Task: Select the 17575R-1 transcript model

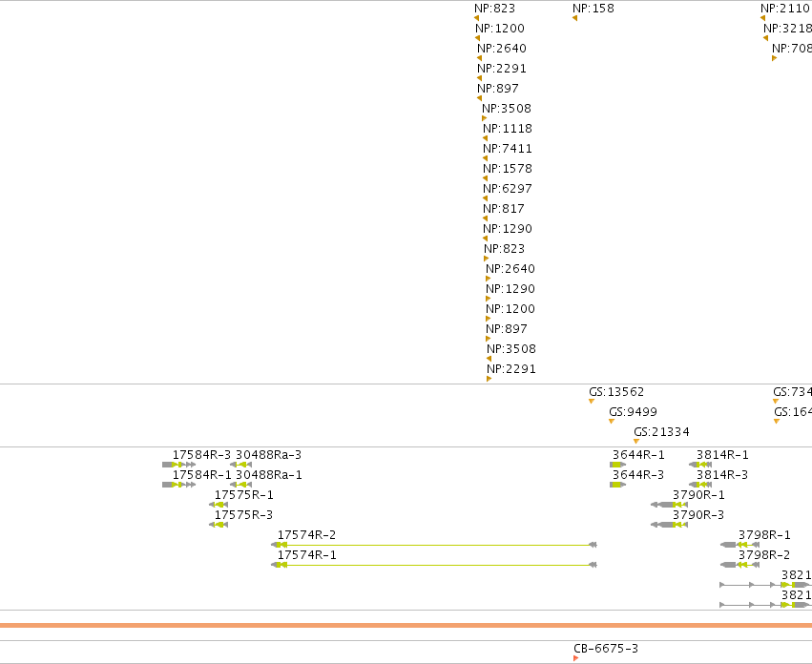Action: tap(219, 505)
